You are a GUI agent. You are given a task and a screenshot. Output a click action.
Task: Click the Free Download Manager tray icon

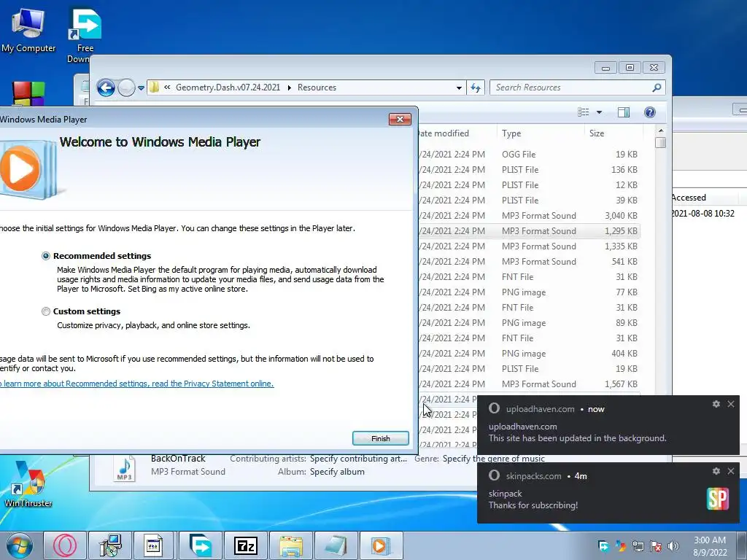[603, 546]
